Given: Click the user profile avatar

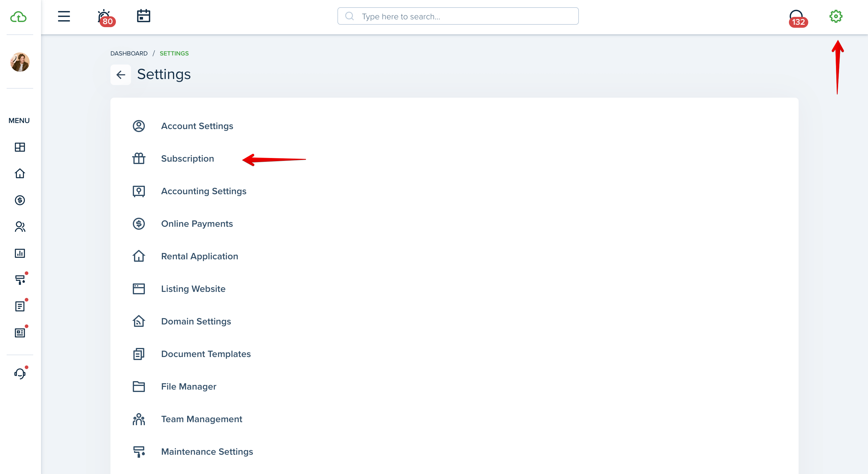Looking at the screenshot, I should (20, 62).
